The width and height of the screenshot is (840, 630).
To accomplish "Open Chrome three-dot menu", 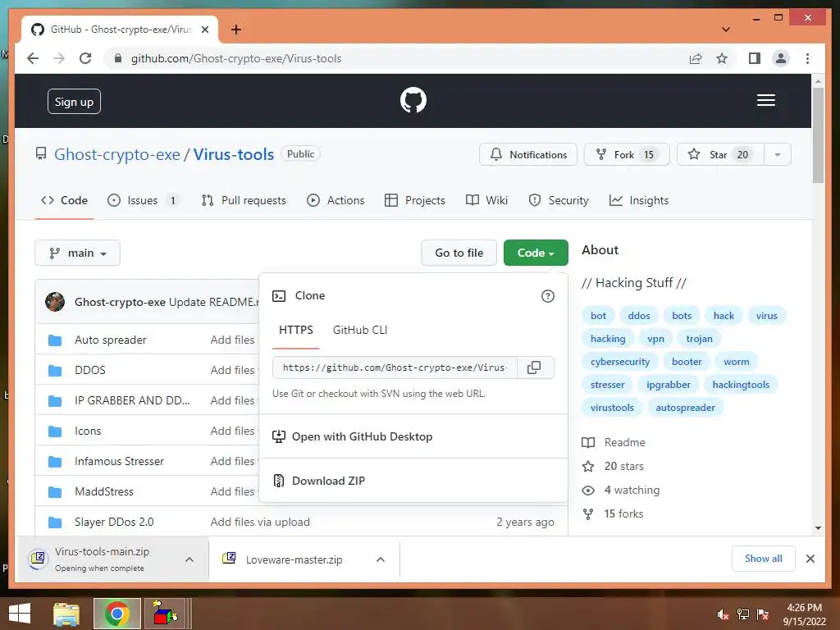I will click(807, 58).
